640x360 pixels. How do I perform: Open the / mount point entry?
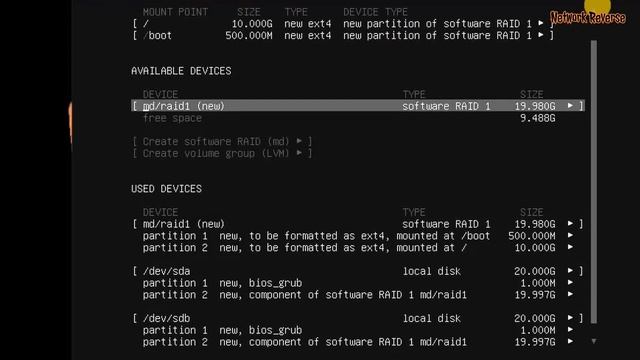click(x=343, y=24)
